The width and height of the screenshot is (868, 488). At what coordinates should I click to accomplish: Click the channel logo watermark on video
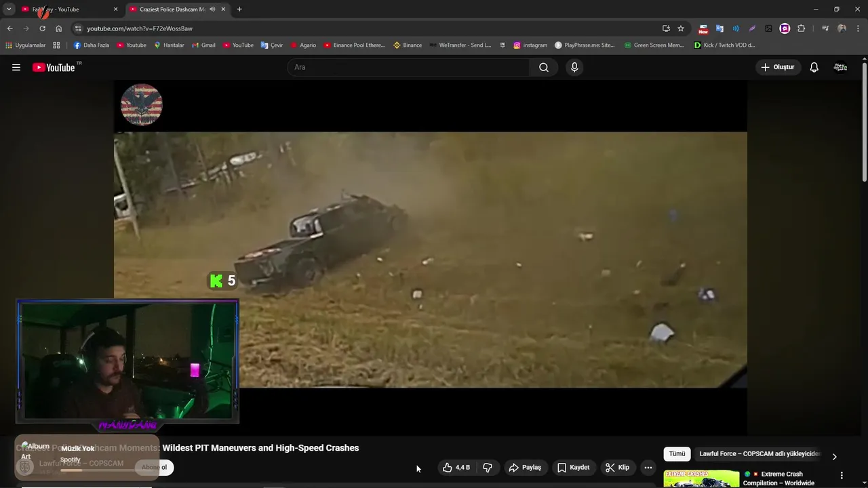(142, 104)
